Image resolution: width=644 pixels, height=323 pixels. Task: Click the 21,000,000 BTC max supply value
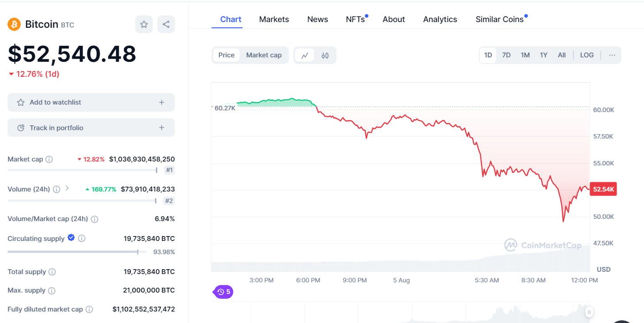pos(149,290)
